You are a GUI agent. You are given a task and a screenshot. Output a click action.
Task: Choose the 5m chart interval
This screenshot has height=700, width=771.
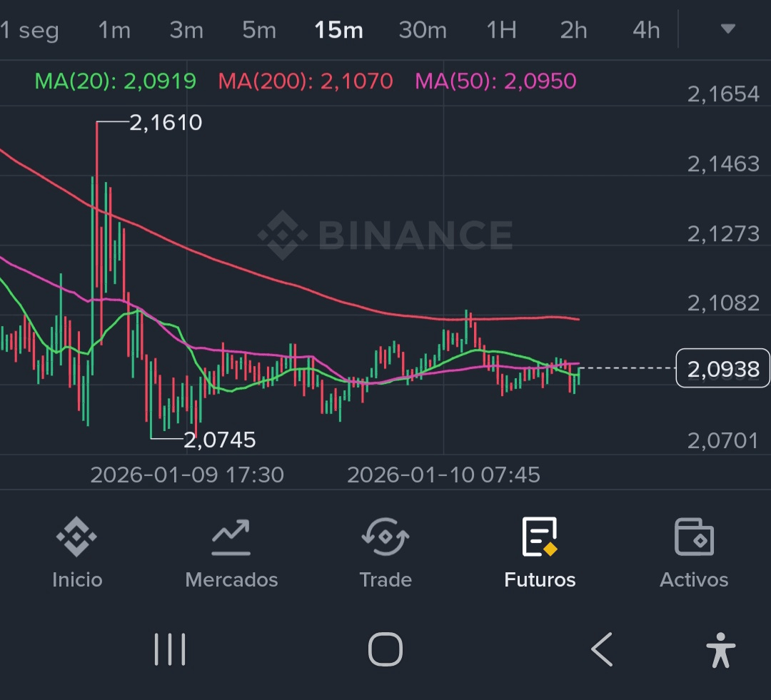point(258,30)
